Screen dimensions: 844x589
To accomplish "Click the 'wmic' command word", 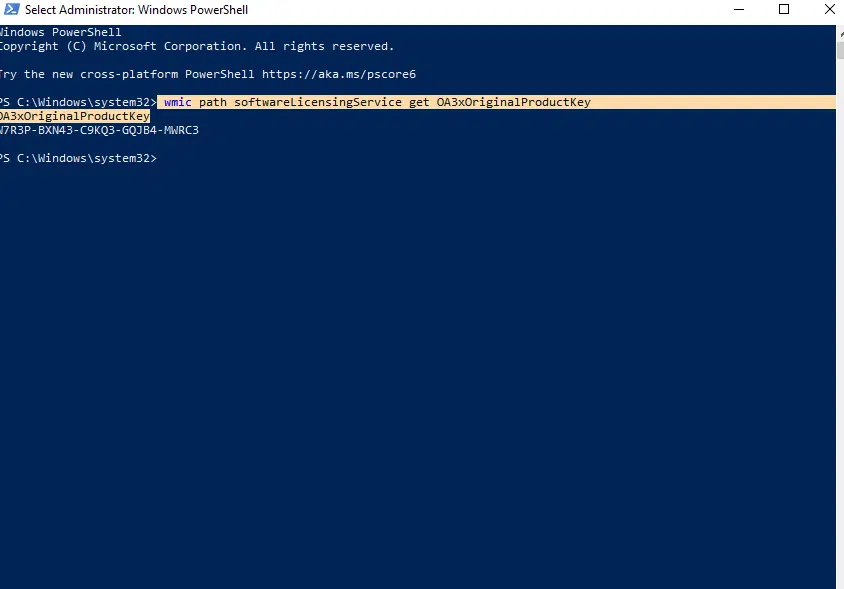I will (177, 103).
